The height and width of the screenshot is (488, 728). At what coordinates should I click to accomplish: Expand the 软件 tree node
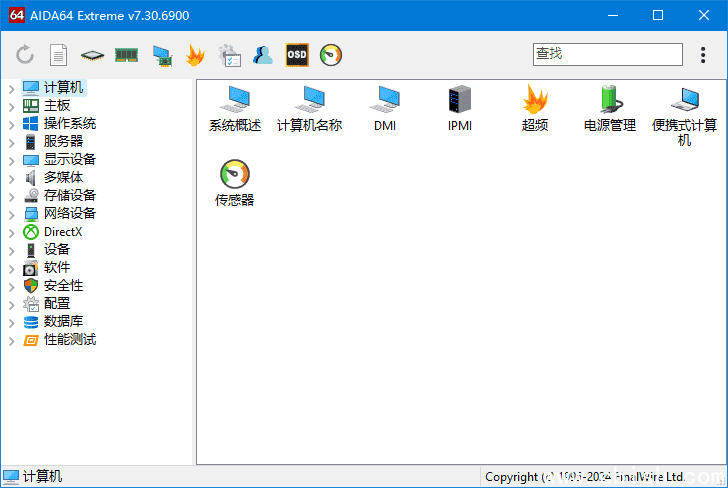coord(12,268)
